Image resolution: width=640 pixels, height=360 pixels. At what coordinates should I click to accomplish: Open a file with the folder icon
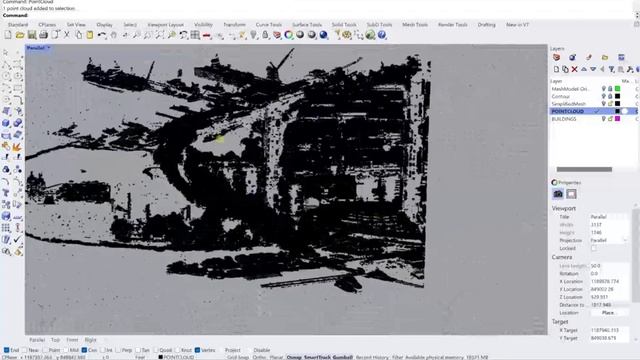20,36
